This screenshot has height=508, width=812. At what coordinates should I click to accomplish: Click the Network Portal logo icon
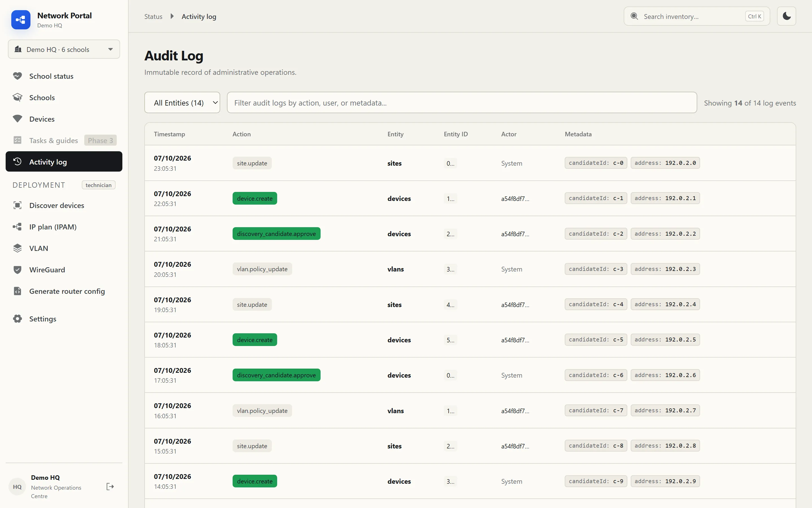coord(21,20)
